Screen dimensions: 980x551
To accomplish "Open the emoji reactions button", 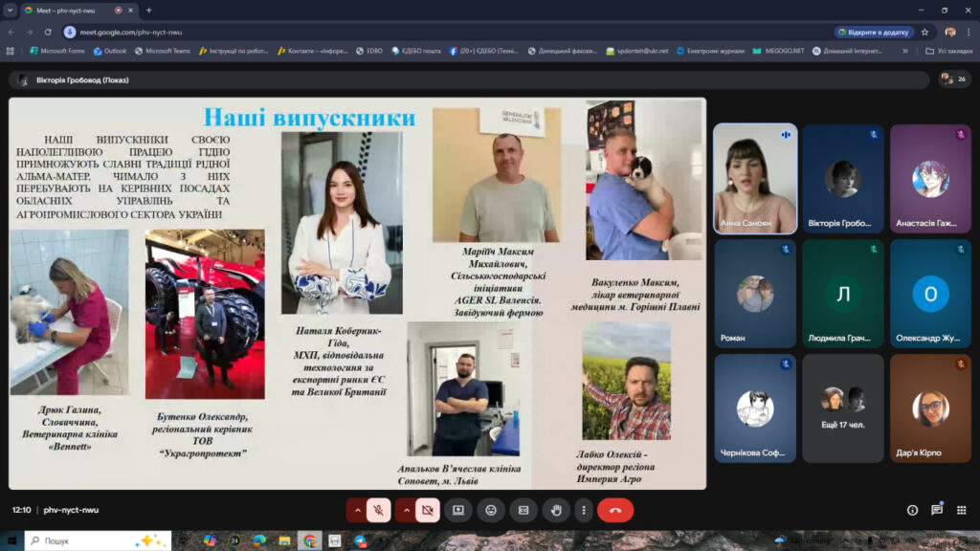I will point(491,511).
